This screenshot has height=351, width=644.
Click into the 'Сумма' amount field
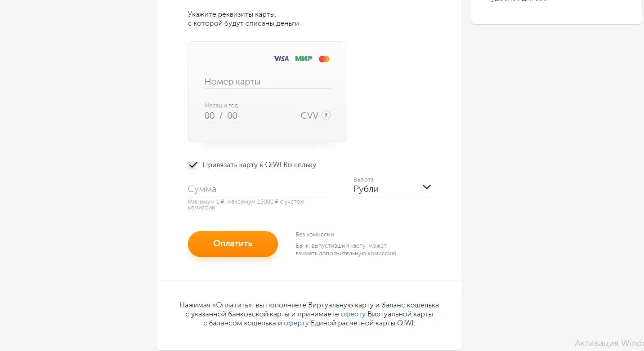coord(259,189)
